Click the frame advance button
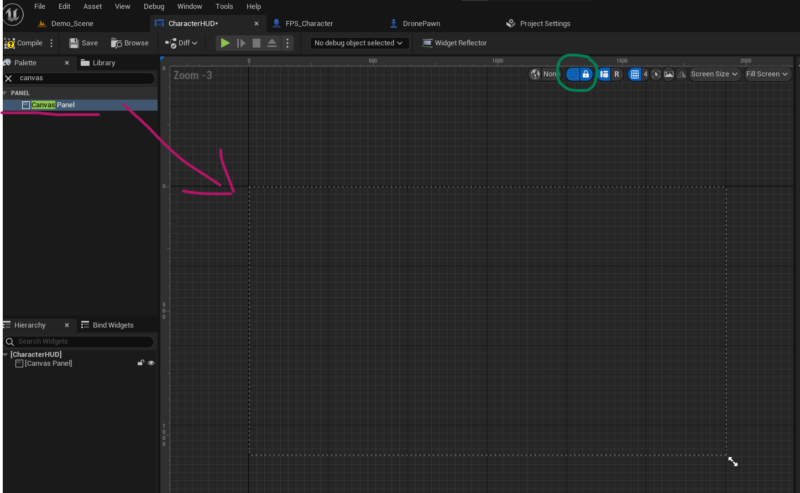Screen dimensions: 800x493 [241, 43]
